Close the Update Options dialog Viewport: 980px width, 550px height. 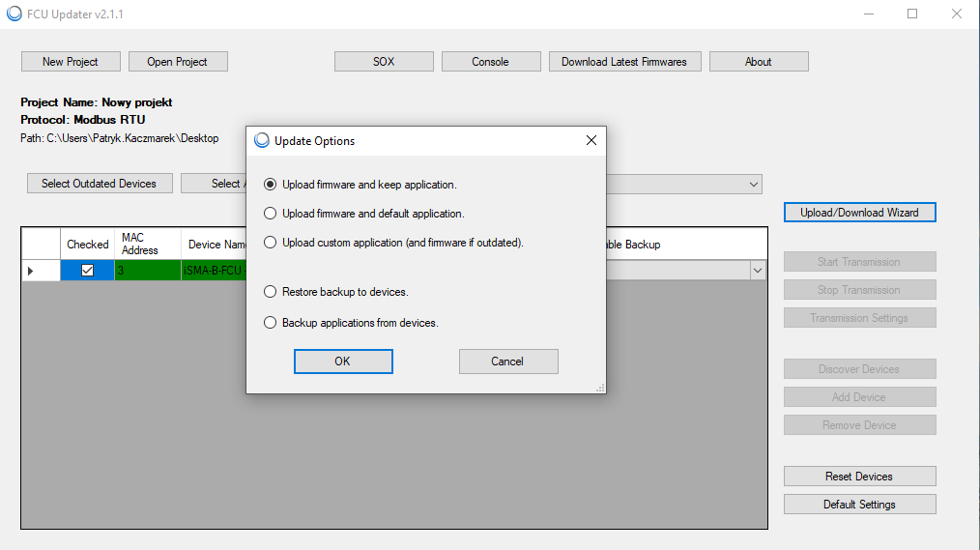(591, 140)
